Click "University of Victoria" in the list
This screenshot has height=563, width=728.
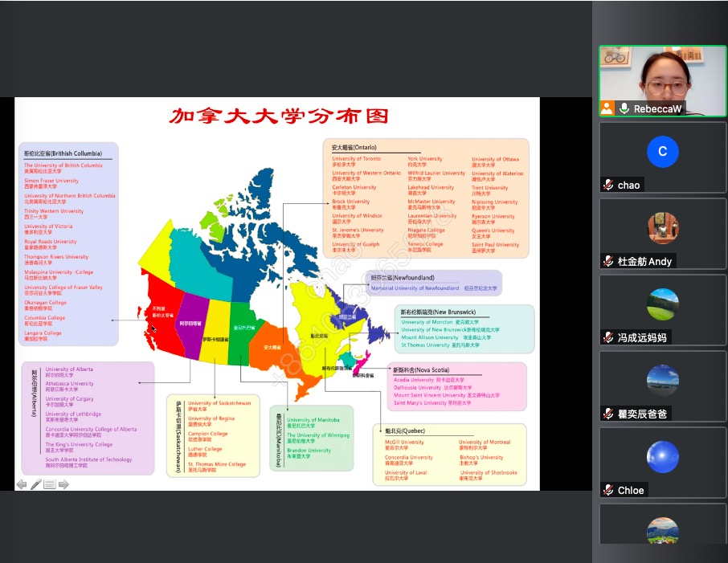48,226
